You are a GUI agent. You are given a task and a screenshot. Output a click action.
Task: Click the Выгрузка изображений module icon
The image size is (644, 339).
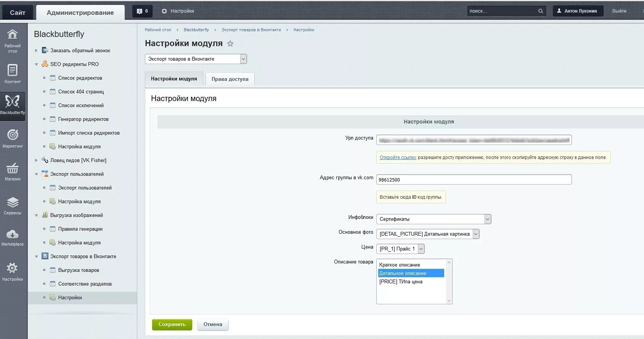pyautogui.click(x=45, y=215)
